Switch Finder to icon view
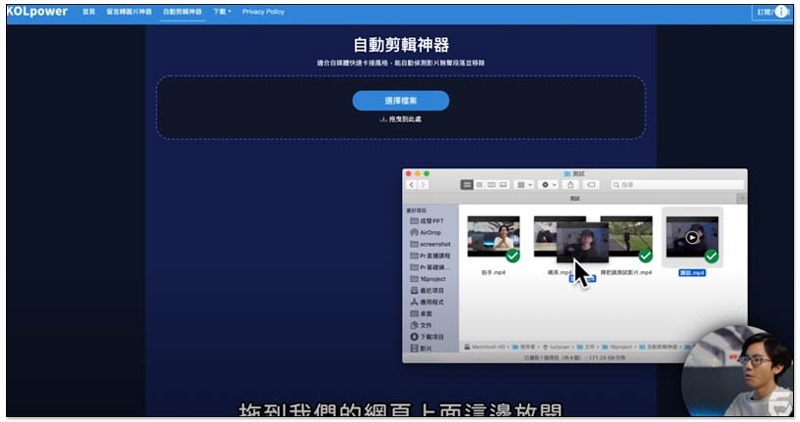 [x=467, y=185]
